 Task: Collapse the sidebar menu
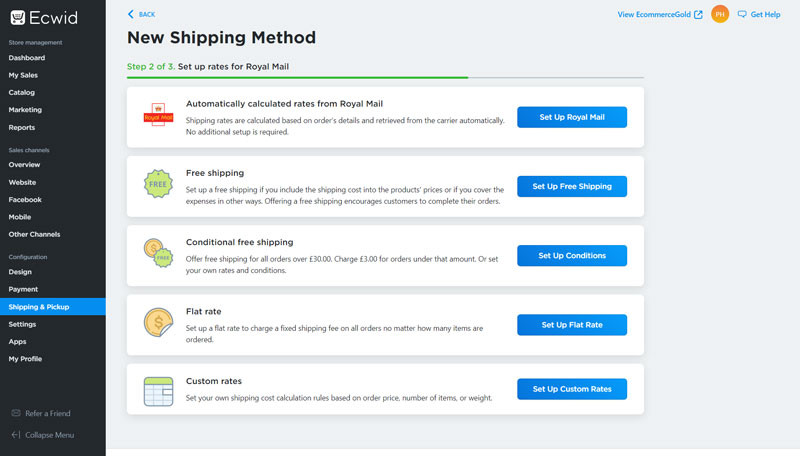click(43, 435)
